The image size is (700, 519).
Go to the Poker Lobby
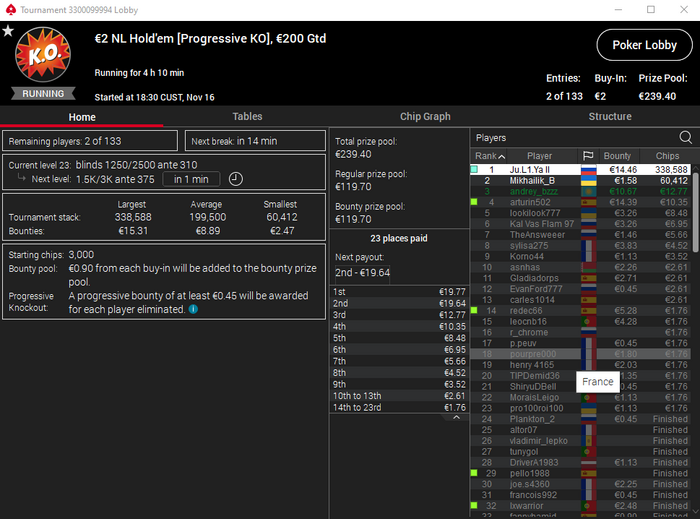(x=644, y=45)
